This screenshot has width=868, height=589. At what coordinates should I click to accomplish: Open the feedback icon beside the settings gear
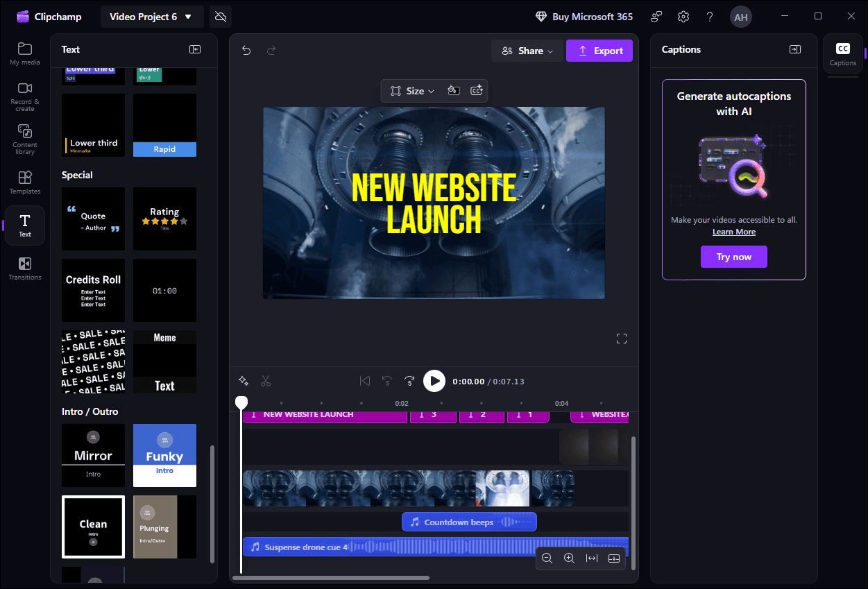point(656,17)
